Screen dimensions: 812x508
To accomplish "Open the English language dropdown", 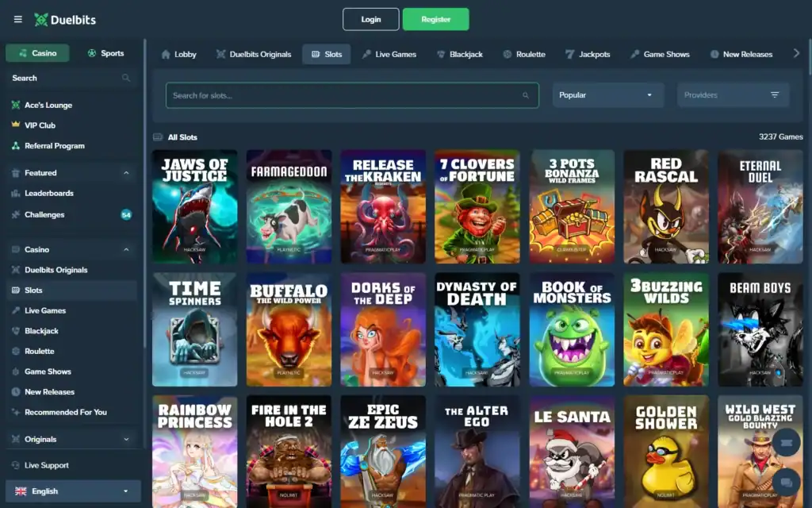I will (73, 491).
